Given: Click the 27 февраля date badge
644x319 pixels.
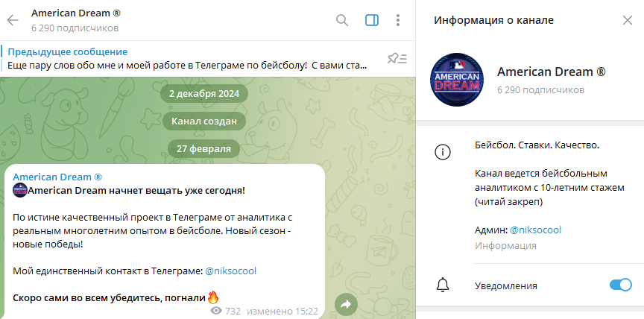Looking at the screenshot, I should click(203, 148).
